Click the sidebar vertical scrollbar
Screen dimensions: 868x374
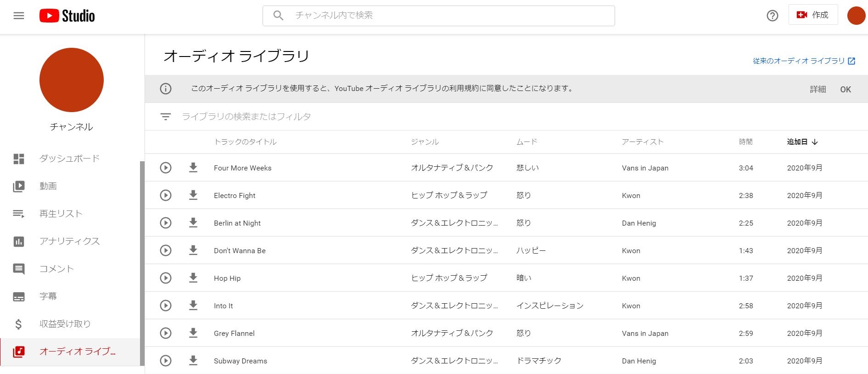[142, 263]
